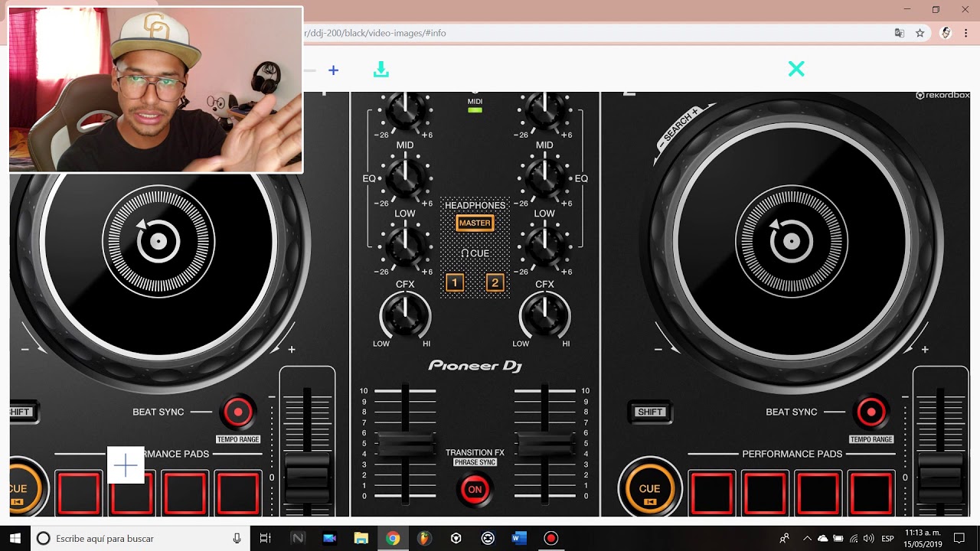This screenshot has height=551, width=980.
Task: Open the OneDrive cloud tray icon
Action: (x=823, y=538)
